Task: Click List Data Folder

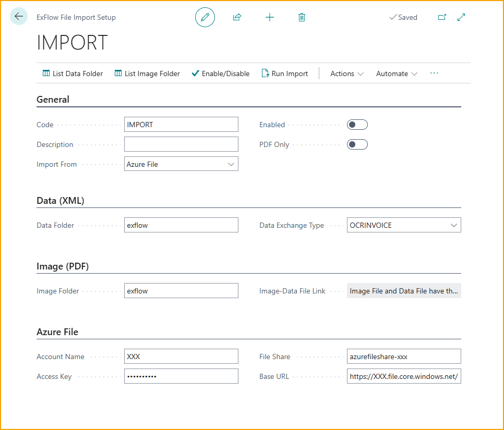Action: click(x=73, y=73)
